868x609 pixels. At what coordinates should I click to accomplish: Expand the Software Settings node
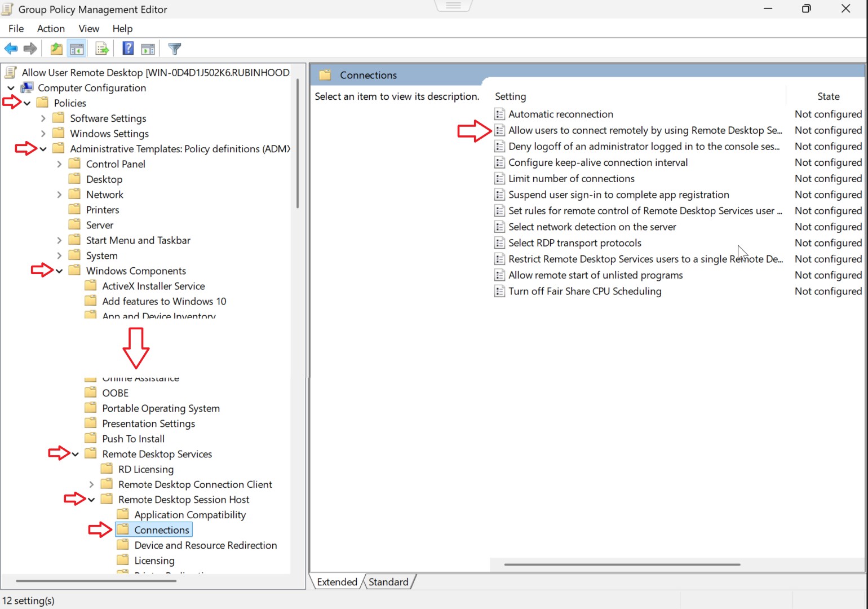[x=43, y=118]
